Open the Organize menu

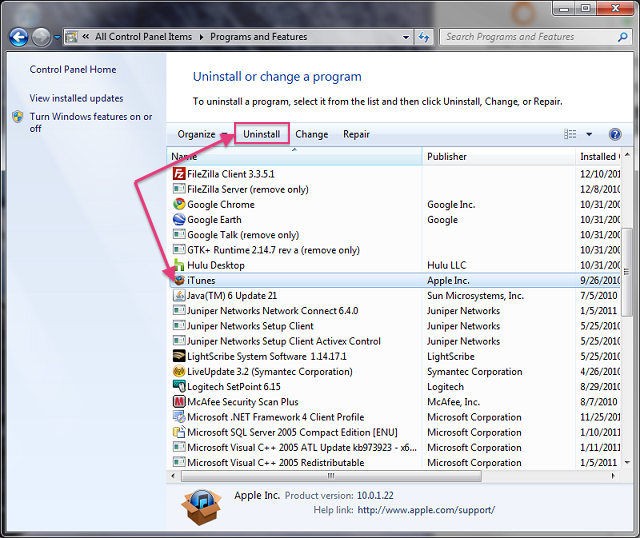click(x=202, y=134)
